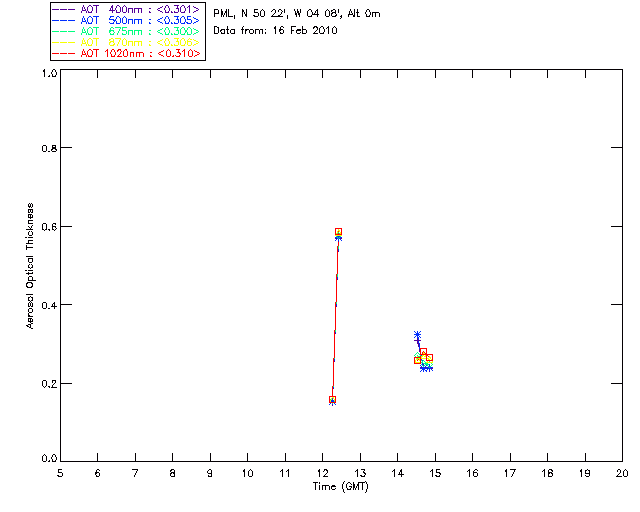The width and height of the screenshot is (640, 512).
Task: Click the y-axis tick label 1.0
Action: coord(49,73)
